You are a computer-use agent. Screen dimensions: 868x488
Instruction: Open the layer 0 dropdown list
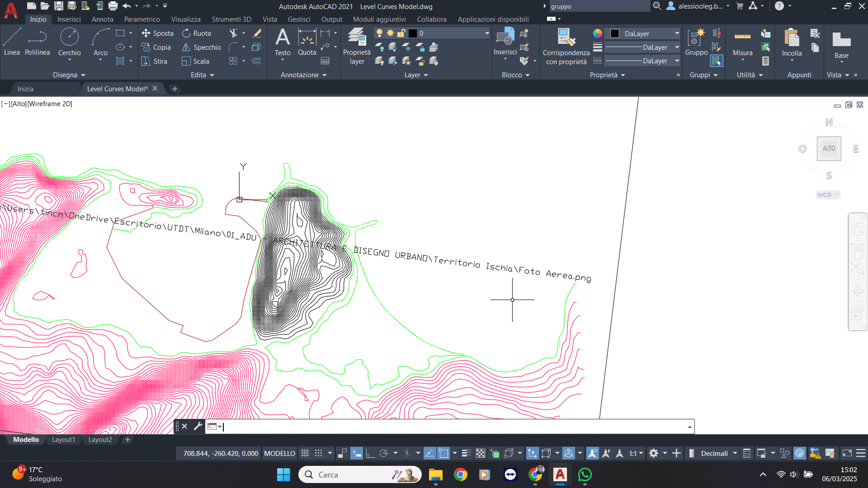487,33
